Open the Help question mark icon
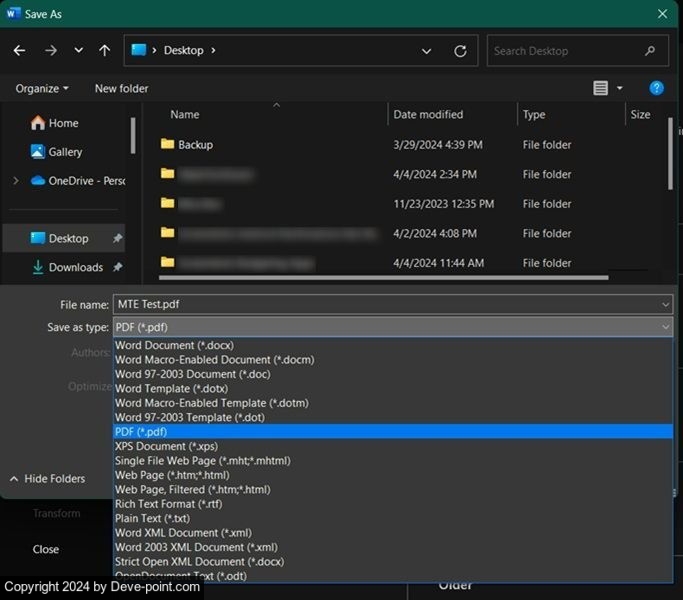Viewport: 683px width, 600px height. point(656,88)
